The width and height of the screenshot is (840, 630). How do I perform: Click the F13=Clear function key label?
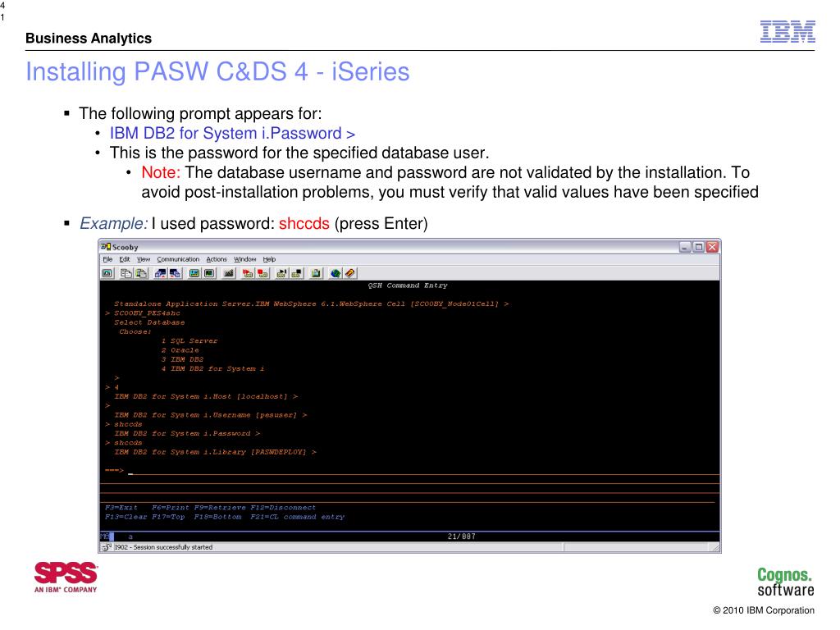[126, 517]
